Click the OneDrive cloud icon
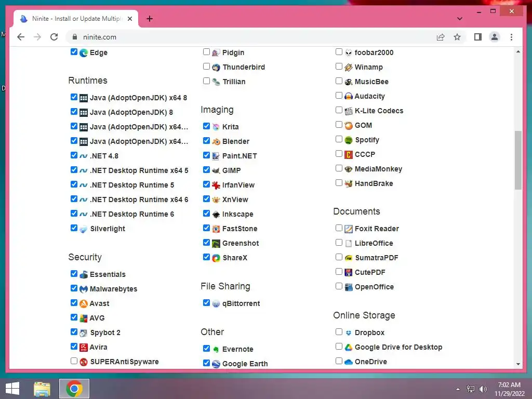Image resolution: width=532 pixels, height=399 pixels. click(349, 362)
